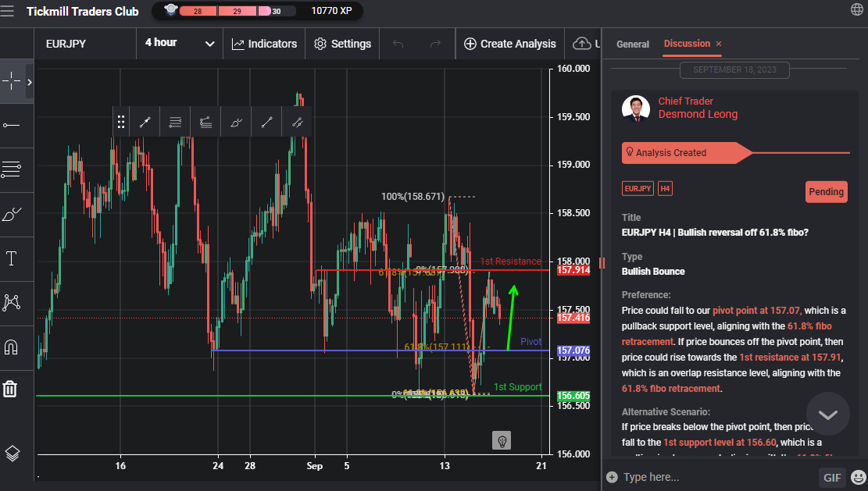Click the September 18, 2023 date separator
This screenshot has width=868, height=491.
734,69
